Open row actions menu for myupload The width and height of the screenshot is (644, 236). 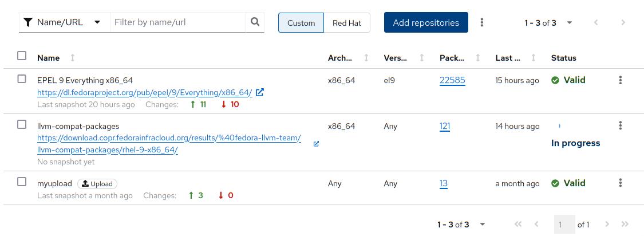tap(620, 183)
